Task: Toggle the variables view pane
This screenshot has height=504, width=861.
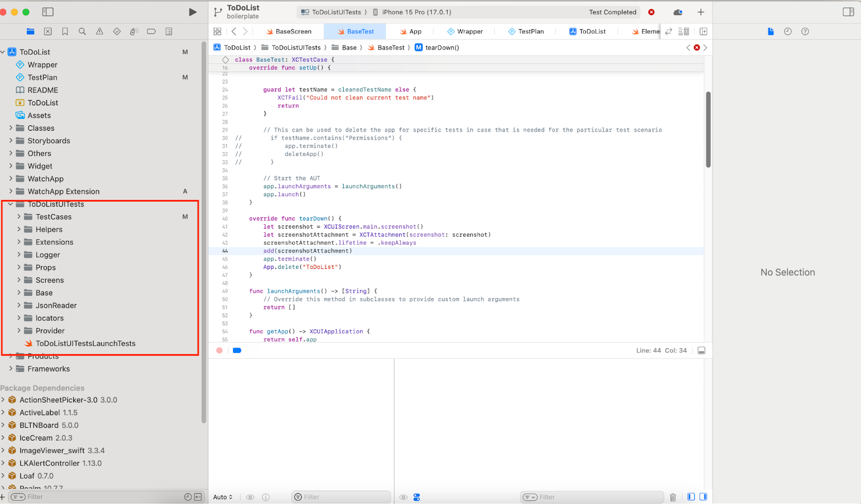Action: (x=691, y=497)
